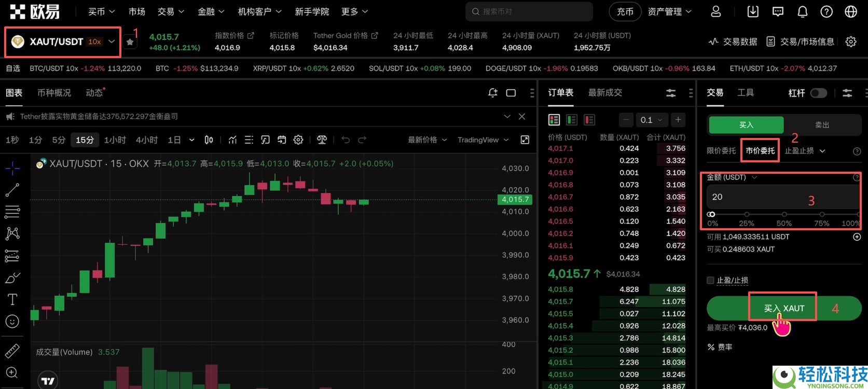The height and width of the screenshot is (389, 868).
Task: Click the 充币 deposit button
Action: pos(625,11)
